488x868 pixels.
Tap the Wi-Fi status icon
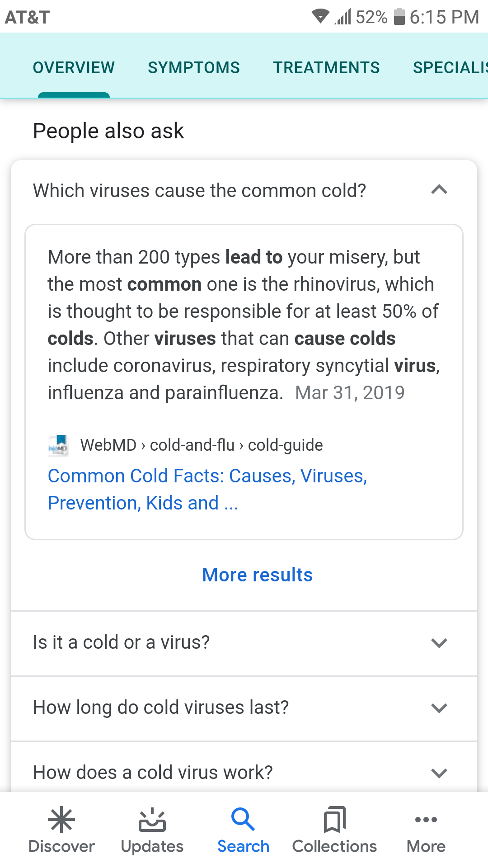click(320, 17)
